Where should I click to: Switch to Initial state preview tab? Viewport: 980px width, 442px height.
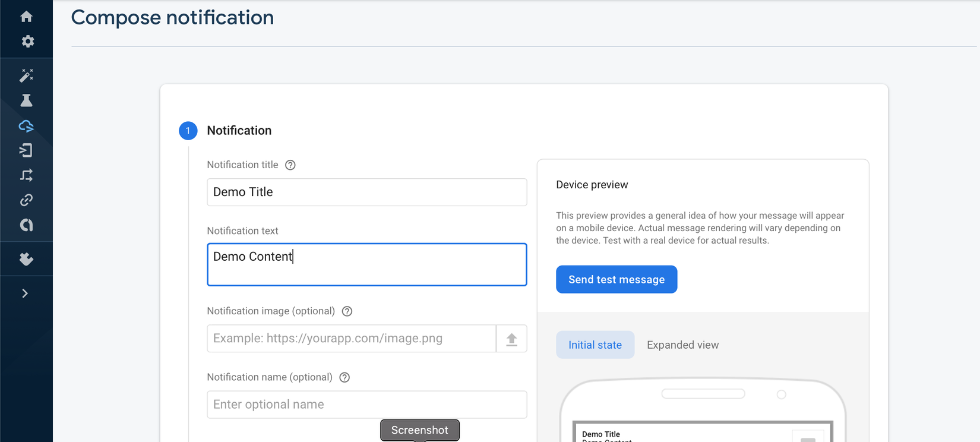pos(595,345)
